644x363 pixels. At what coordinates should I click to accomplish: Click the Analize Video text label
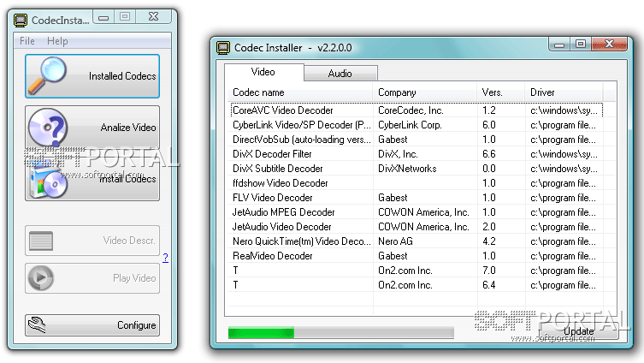coord(128,128)
